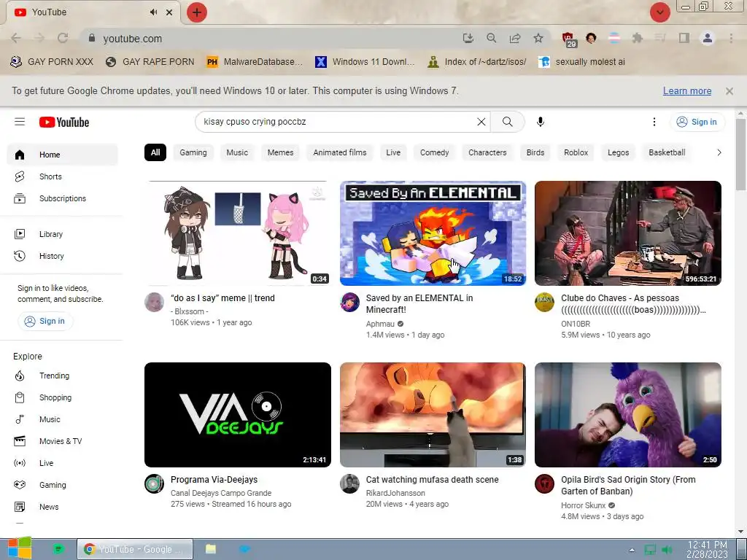This screenshot has width=747, height=560.
Task: Open Library in the sidebar
Action: click(x=63, y=234)
